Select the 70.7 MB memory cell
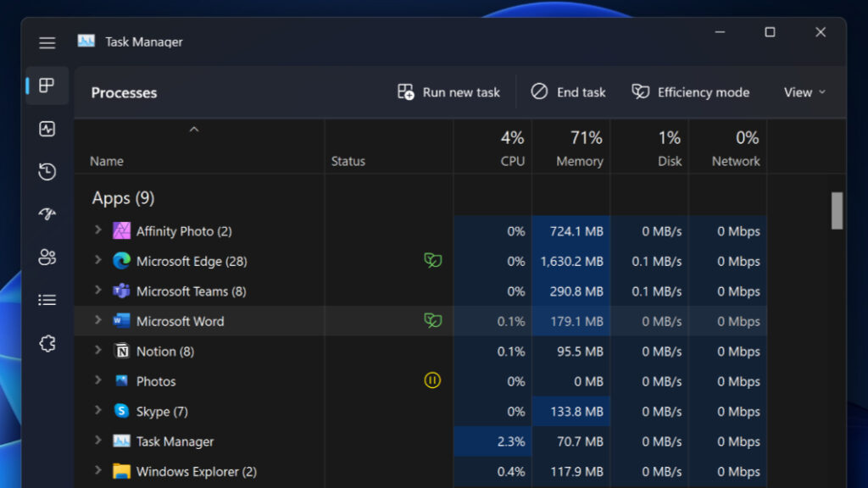868x488 pixels. tap(571, 441)
